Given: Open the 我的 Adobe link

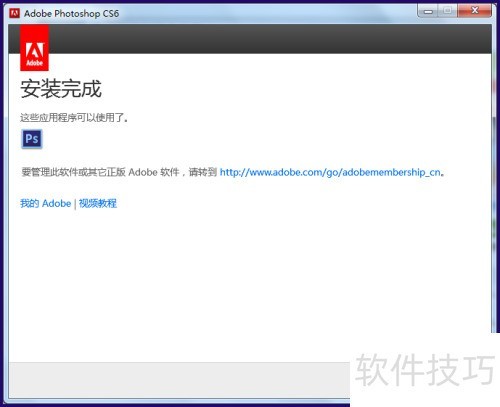Looking at the screenshot, I should [45, 203].
